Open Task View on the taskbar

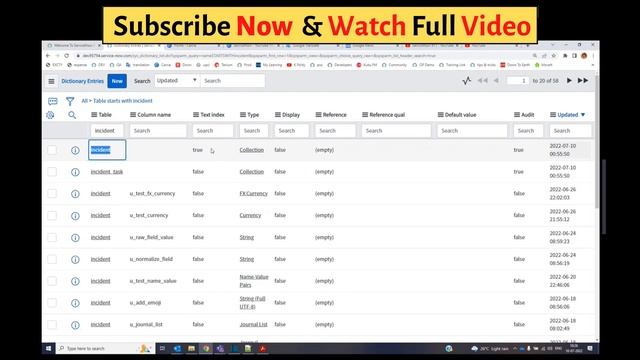162,348
